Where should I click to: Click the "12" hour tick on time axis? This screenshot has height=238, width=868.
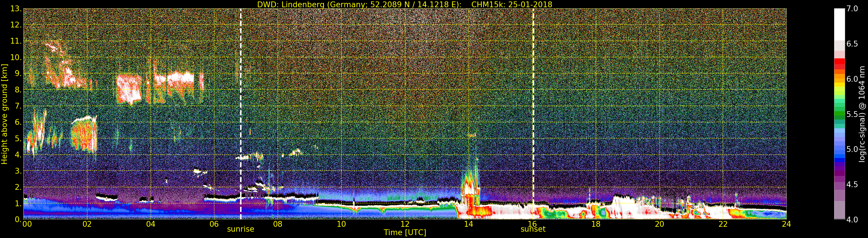(405, 224)
